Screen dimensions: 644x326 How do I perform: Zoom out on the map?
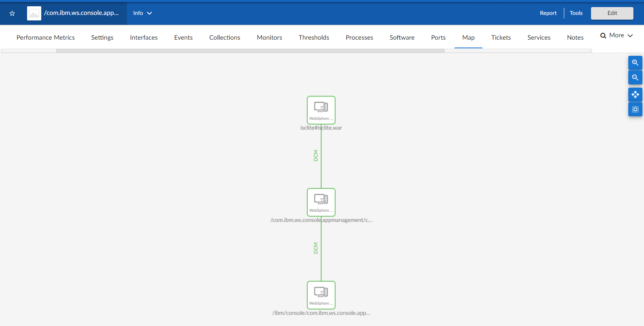click(635, 78)
